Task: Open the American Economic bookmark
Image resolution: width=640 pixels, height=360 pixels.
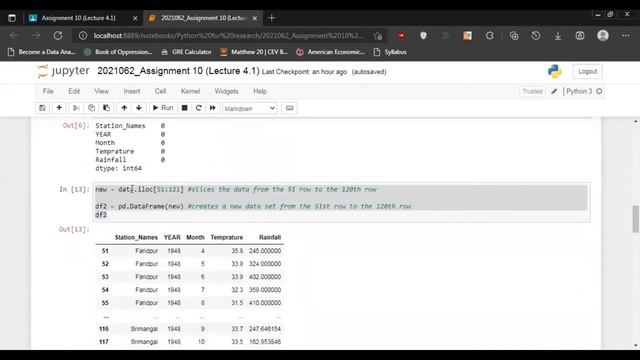Action: pos(331,52)
